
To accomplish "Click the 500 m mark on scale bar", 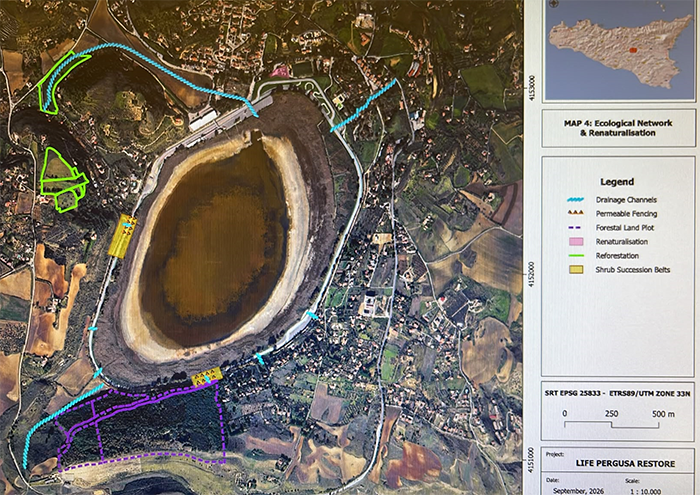I will pos(663,414).
